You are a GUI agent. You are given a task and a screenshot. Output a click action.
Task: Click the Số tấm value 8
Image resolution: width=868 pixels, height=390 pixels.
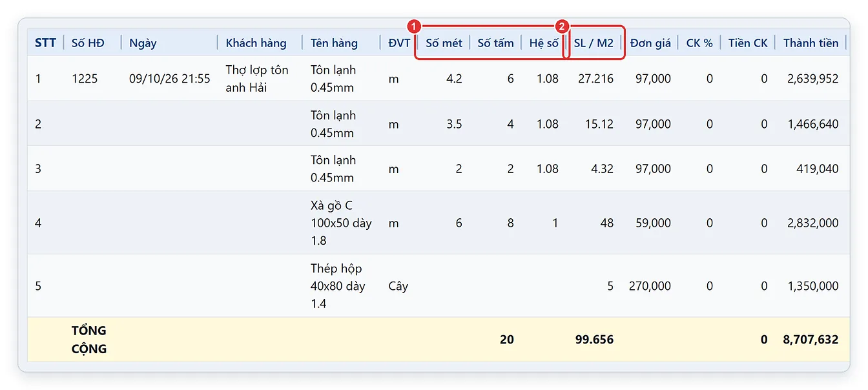pos(511,223)
